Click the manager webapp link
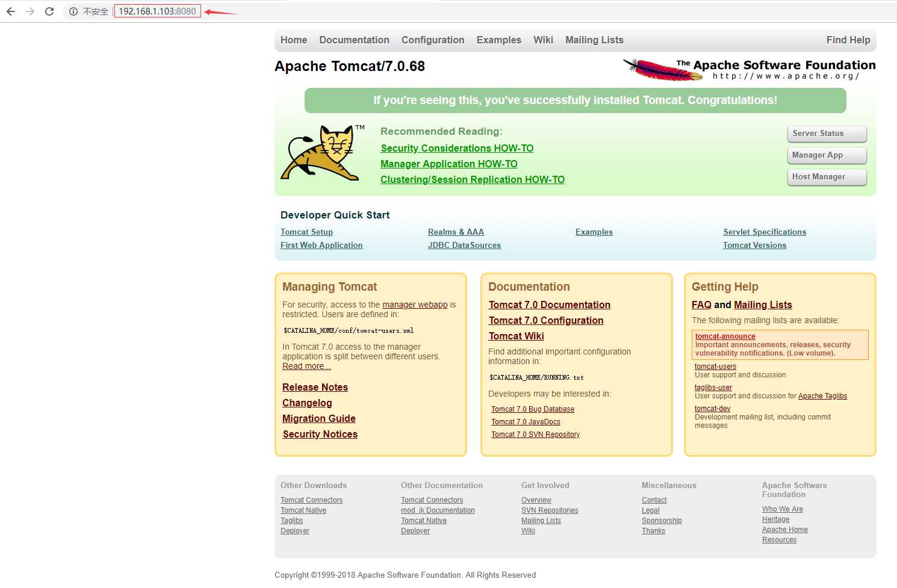 [x=415, y=305]
